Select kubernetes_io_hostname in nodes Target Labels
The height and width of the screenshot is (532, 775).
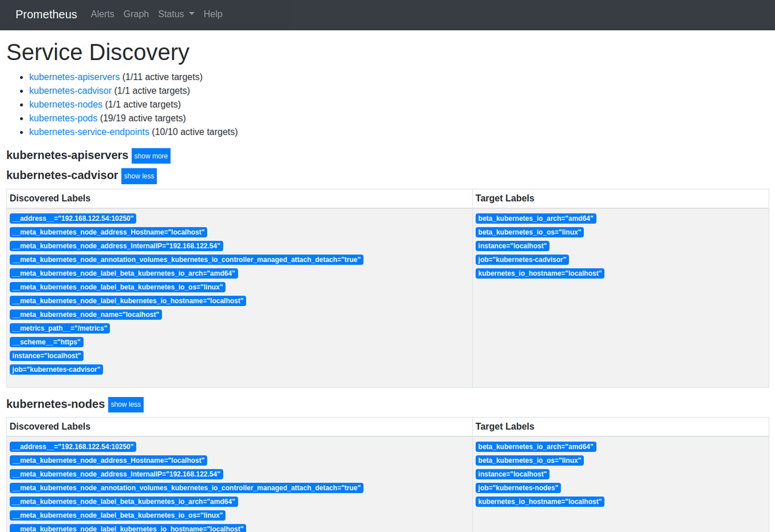point(540,502)
